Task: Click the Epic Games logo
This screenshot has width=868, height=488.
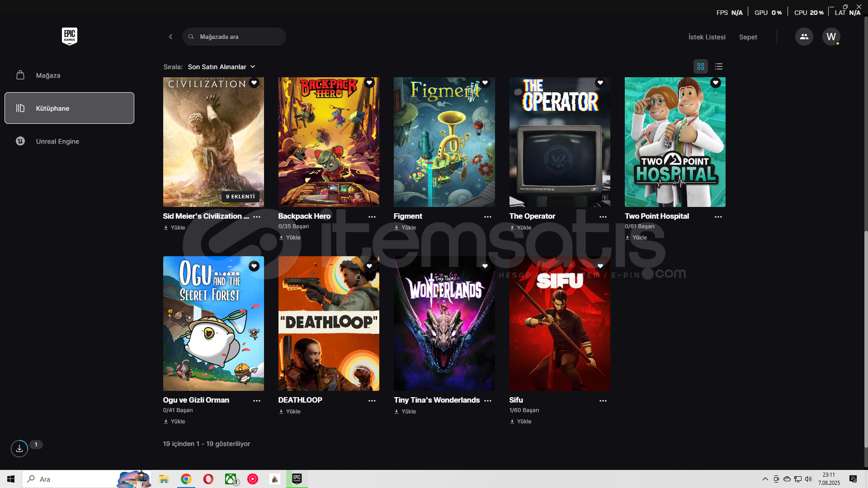Action: tap(69, 36)
